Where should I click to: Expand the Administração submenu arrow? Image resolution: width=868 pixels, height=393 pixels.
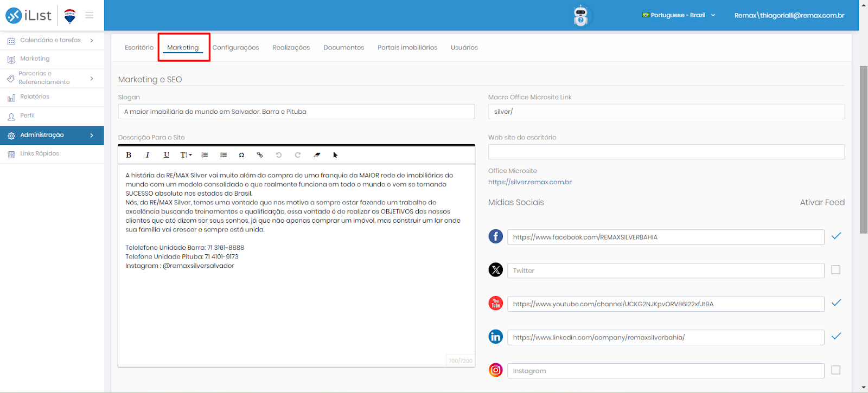point(92,136)
